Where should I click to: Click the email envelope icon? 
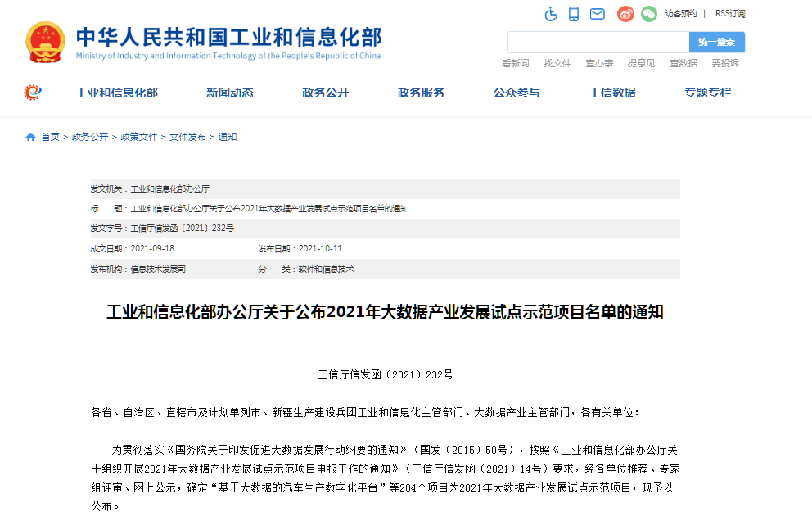click(598, 14)
